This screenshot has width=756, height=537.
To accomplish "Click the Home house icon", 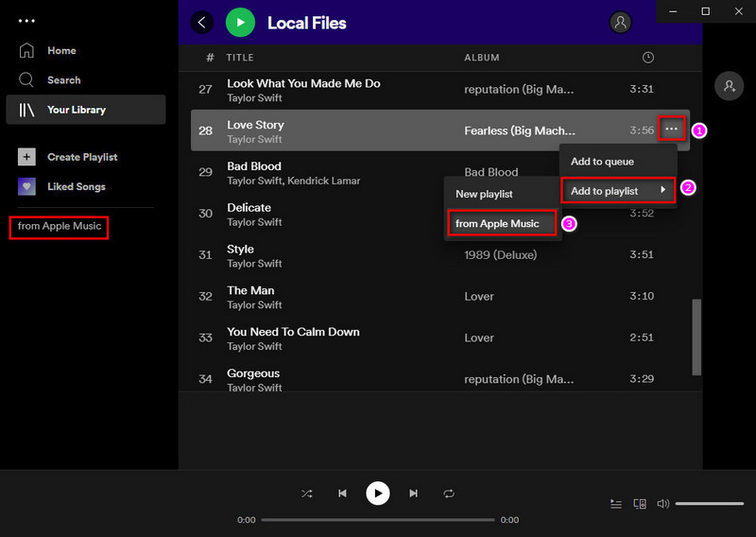I will click(x=26, y=50).
